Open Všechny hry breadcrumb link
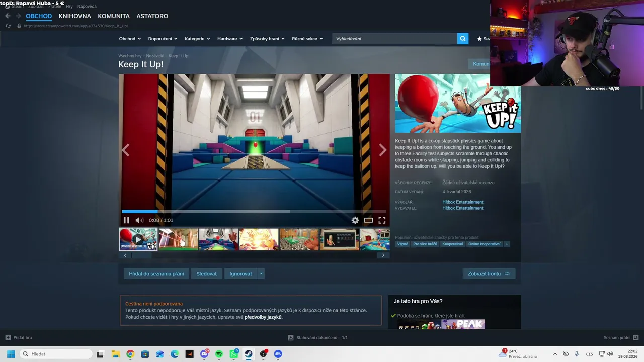The height and width of the screenshot is (362, 644). pyautogui.click(x=130, y=56)
